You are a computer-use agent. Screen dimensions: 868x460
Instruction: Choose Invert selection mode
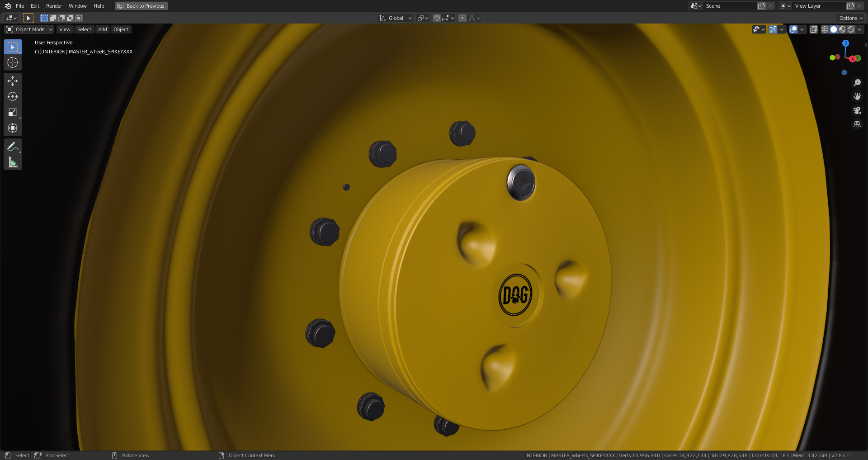tap(70, 18)
